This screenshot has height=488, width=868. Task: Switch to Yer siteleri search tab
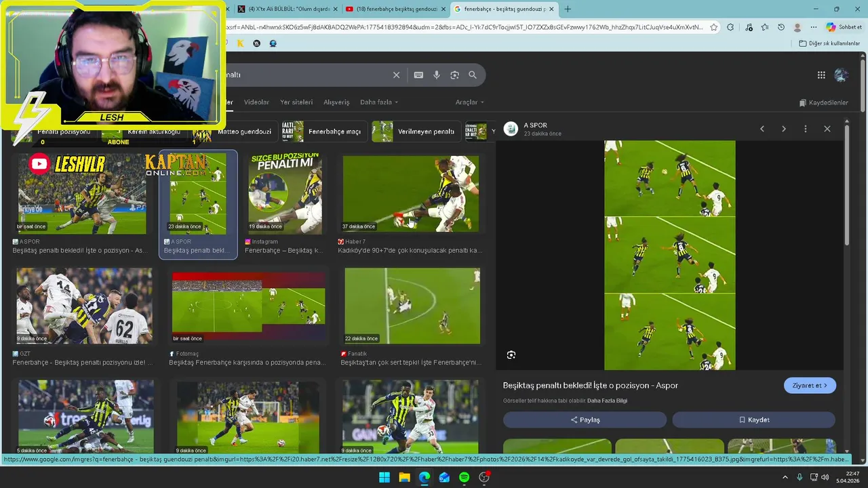pos(296,102)
